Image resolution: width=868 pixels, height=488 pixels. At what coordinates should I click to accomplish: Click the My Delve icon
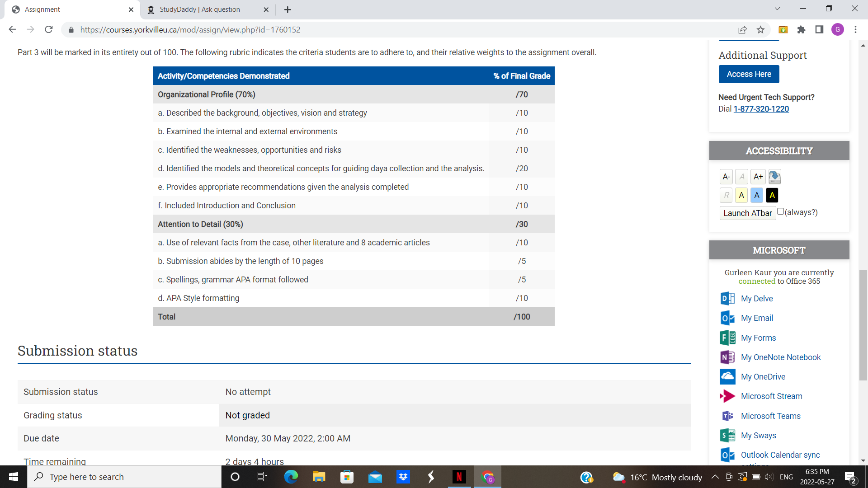point(727,299)
